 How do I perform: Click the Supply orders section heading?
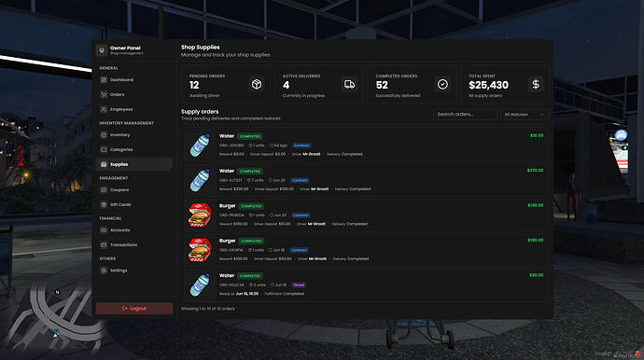click(200, 112)
